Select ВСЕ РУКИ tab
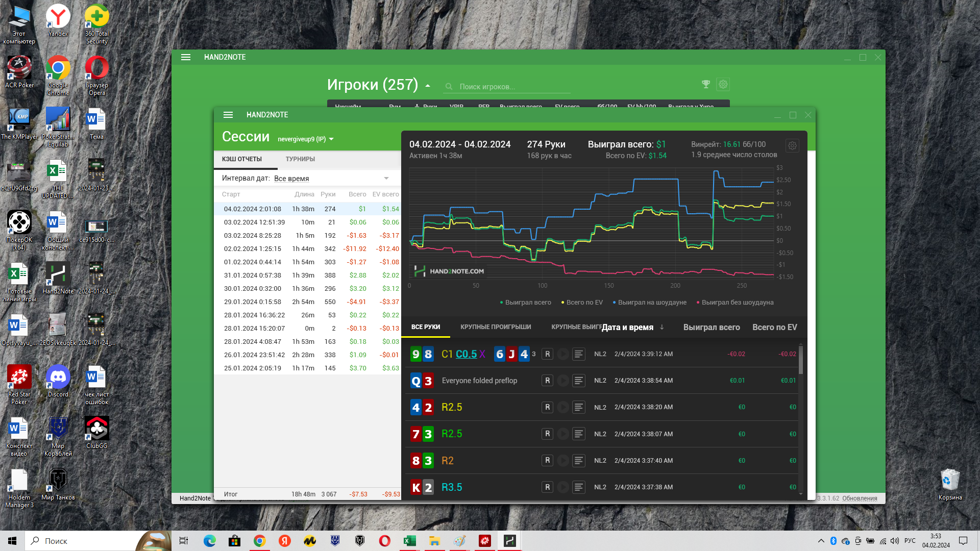Viewport: 980px width, 551px height. click(x=426, y=327)
